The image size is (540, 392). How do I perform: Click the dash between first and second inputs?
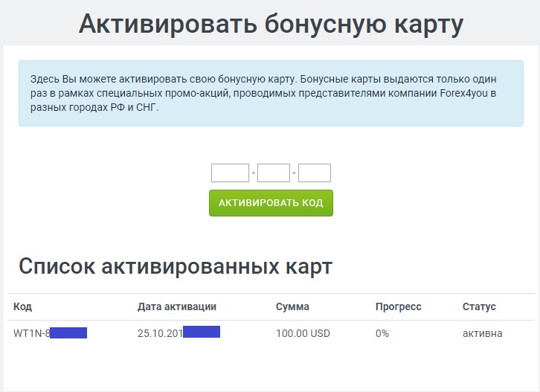click(253, 174)
